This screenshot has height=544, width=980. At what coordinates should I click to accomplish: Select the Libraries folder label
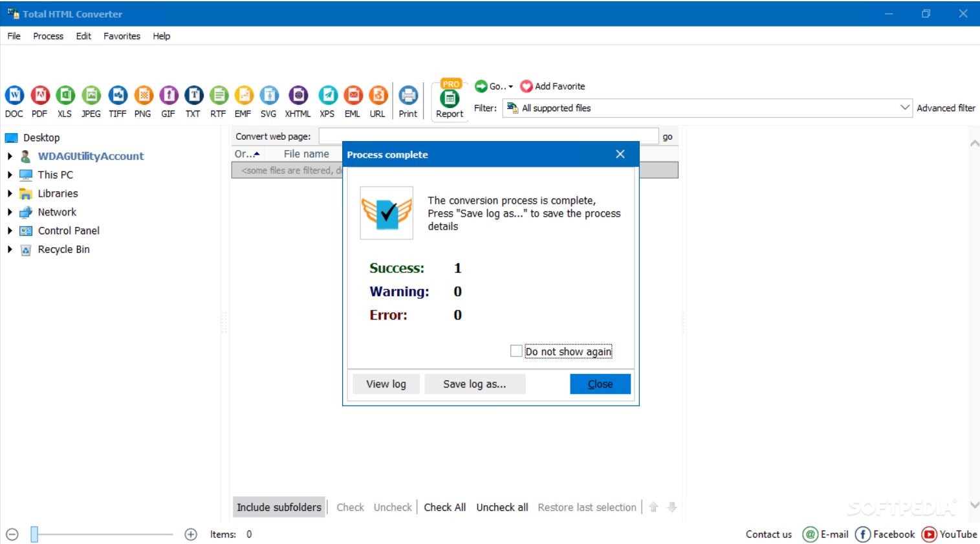[x=58, y=193]
